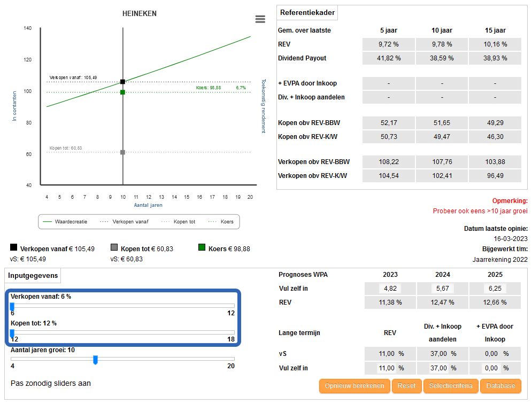Viewport: 532px width, 404px height.
Task: Click gray square beside Kopen tot € 60,83
Action: pos(114,247)
